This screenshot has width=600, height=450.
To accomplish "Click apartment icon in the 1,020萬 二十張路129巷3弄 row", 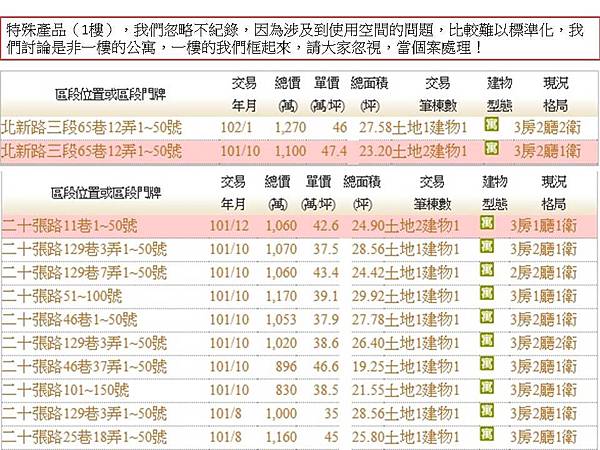I will tap(487, 340).
